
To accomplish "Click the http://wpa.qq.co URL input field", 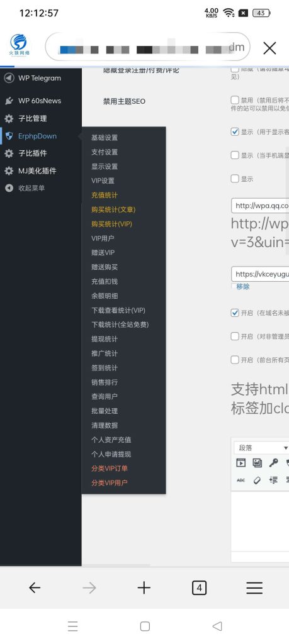I will pos(260,206).
